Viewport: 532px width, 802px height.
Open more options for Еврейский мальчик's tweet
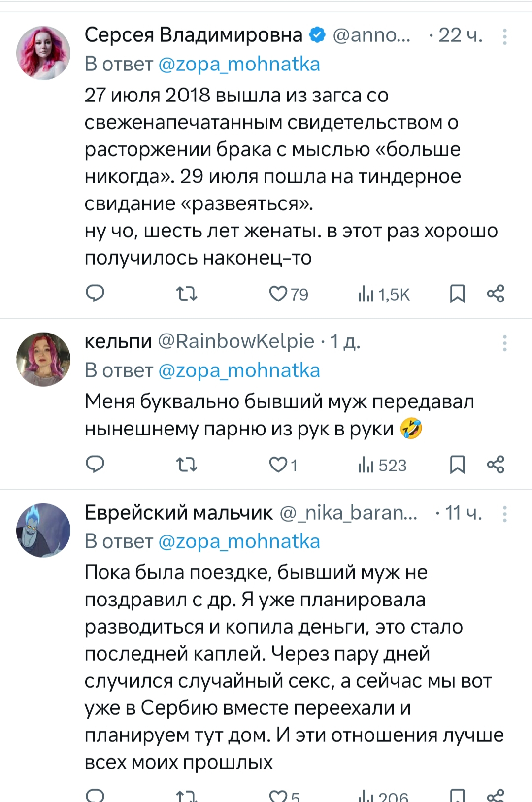click(x=504, y=514)
